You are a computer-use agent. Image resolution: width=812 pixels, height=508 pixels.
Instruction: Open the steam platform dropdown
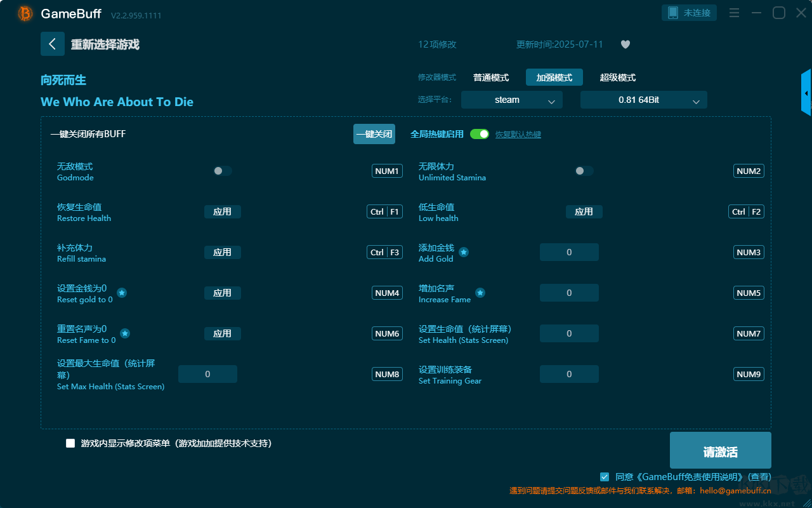(x=511, y=100)
